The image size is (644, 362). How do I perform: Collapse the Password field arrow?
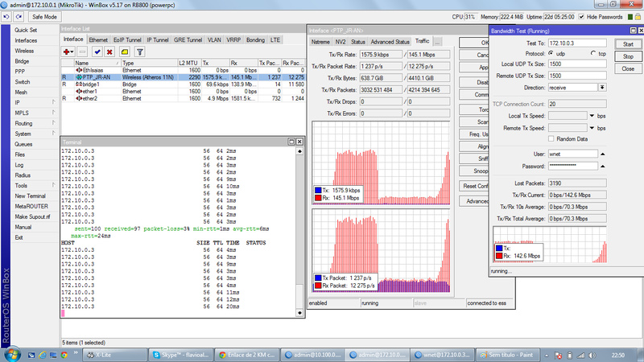(x=602, y=167)
